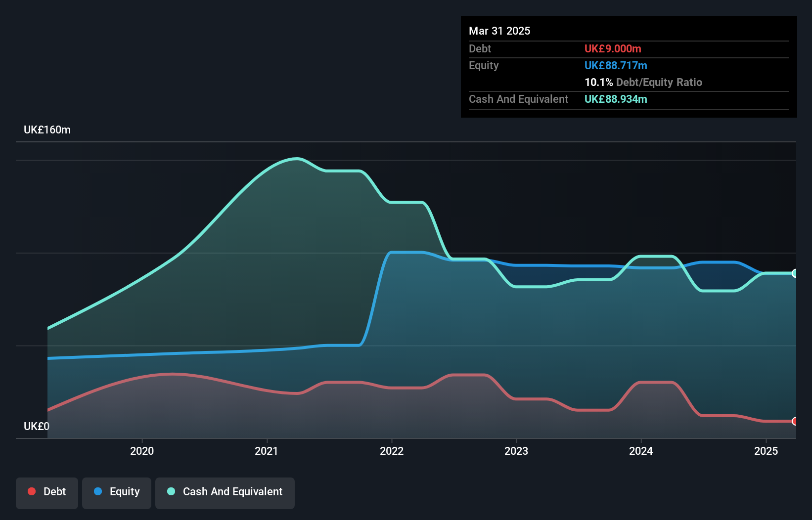Click the UK£0 axis label
This screenshot has width=812, height=520.
[x=37, y=426]
